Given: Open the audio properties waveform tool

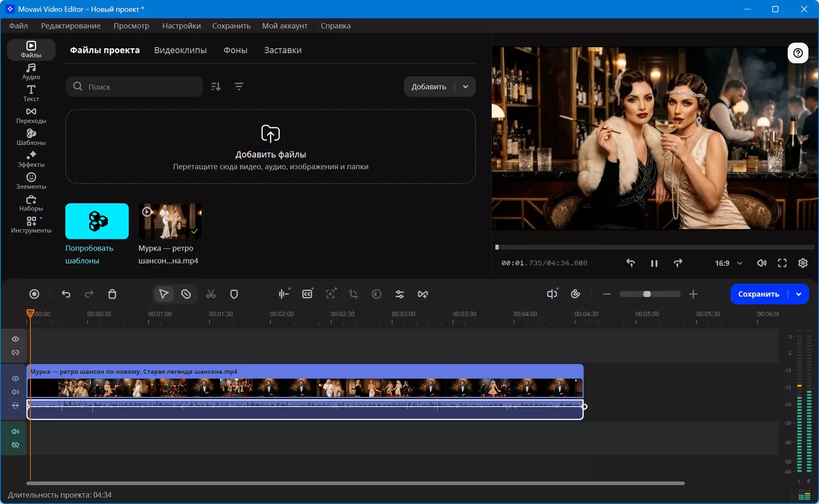Looking at the screenshot, I should pos(283,294).
